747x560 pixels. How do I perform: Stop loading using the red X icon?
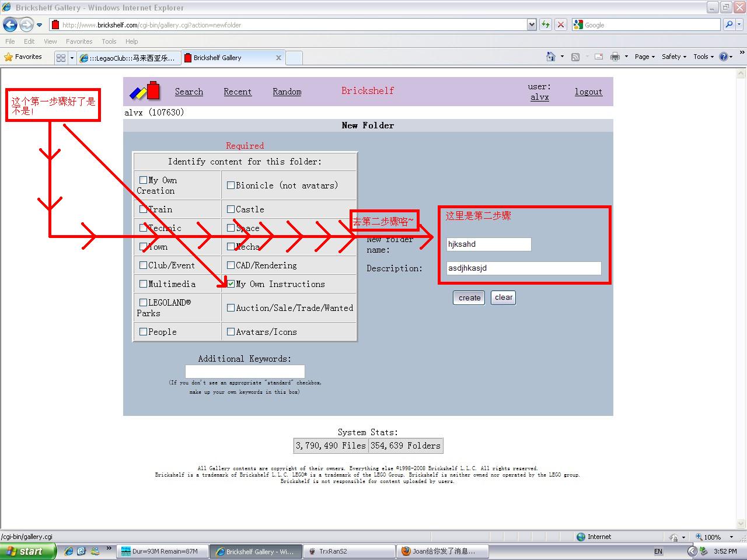(x=561, y=24)
